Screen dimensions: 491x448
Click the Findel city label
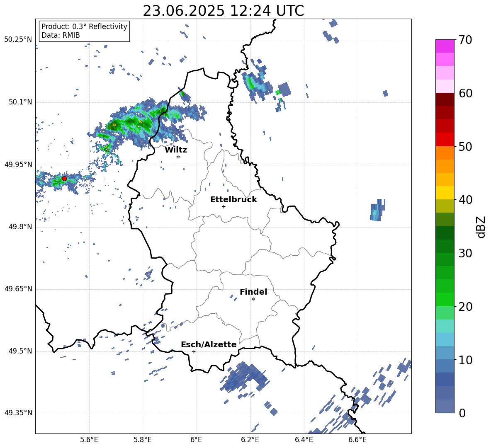pyautogui.click(x=253, y=292)
